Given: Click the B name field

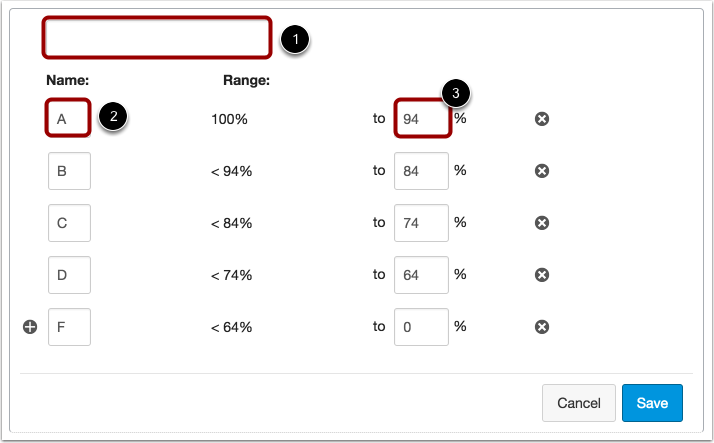Looking at the screenshot, I should (x=69, y=171).
